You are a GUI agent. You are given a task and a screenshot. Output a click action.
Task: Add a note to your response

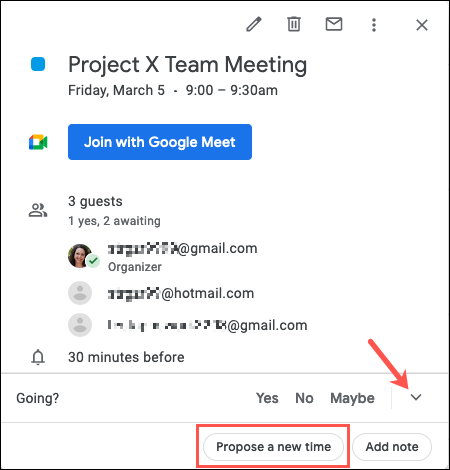click(x=392, y=447)
